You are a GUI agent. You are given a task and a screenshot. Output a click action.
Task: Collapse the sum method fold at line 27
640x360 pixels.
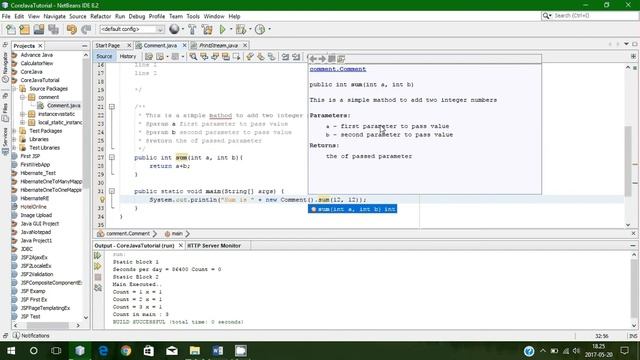click(112, 157)
